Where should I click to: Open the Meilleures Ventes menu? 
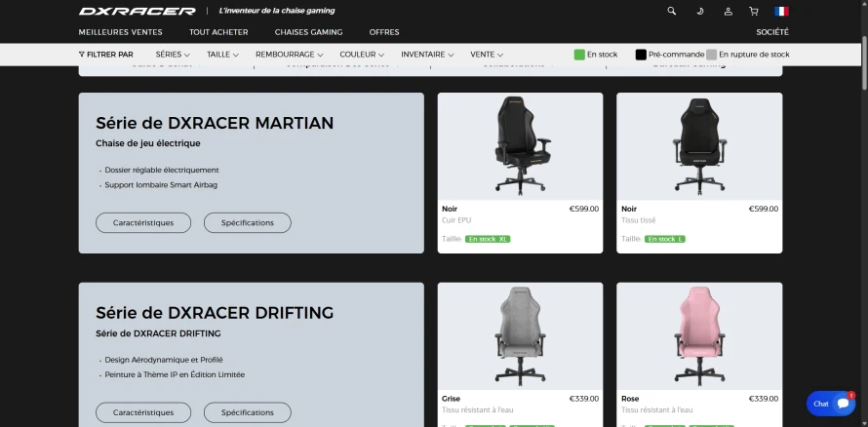[121, 32]
